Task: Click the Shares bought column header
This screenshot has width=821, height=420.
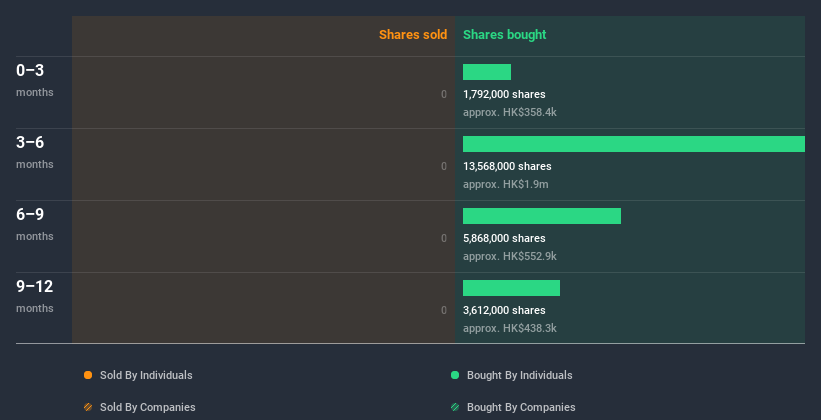Action: (505, 35)
